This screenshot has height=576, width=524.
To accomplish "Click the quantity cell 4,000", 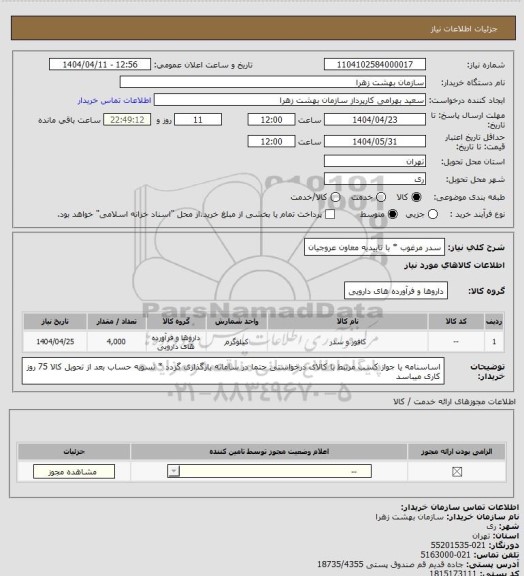I will (x=116, y=342).
